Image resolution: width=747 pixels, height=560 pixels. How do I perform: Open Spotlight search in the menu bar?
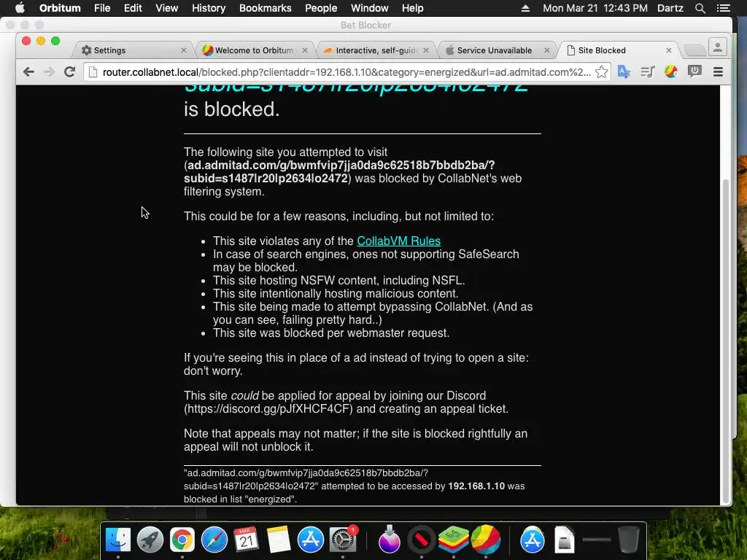700,8
